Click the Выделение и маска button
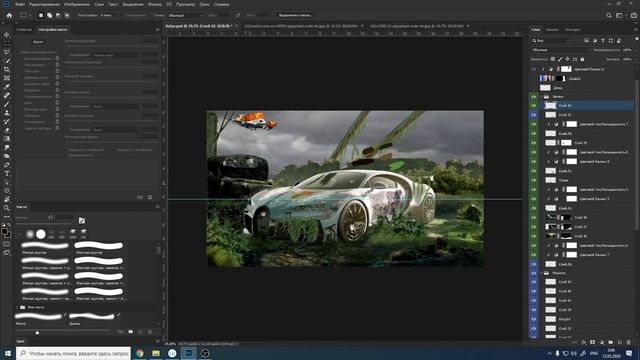Image resolution: width=640 pixels, height=360 pixels. pos(295,15)
